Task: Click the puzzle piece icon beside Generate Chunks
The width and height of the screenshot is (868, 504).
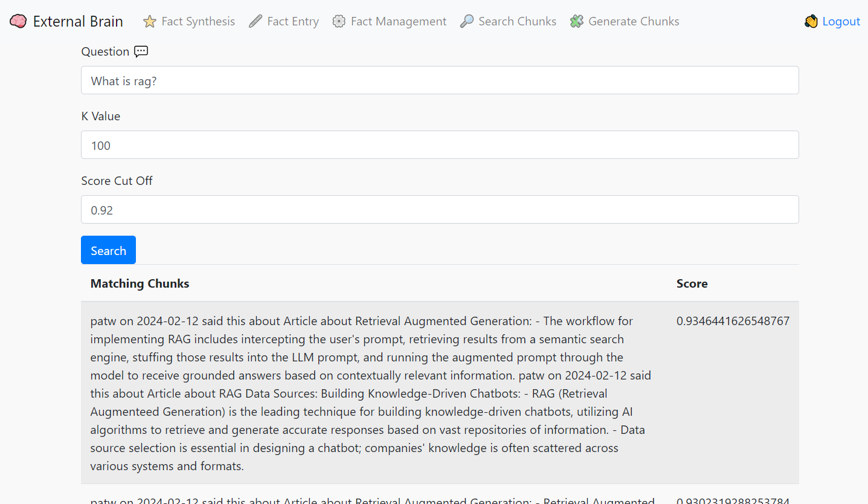Action: click(577, 21)
